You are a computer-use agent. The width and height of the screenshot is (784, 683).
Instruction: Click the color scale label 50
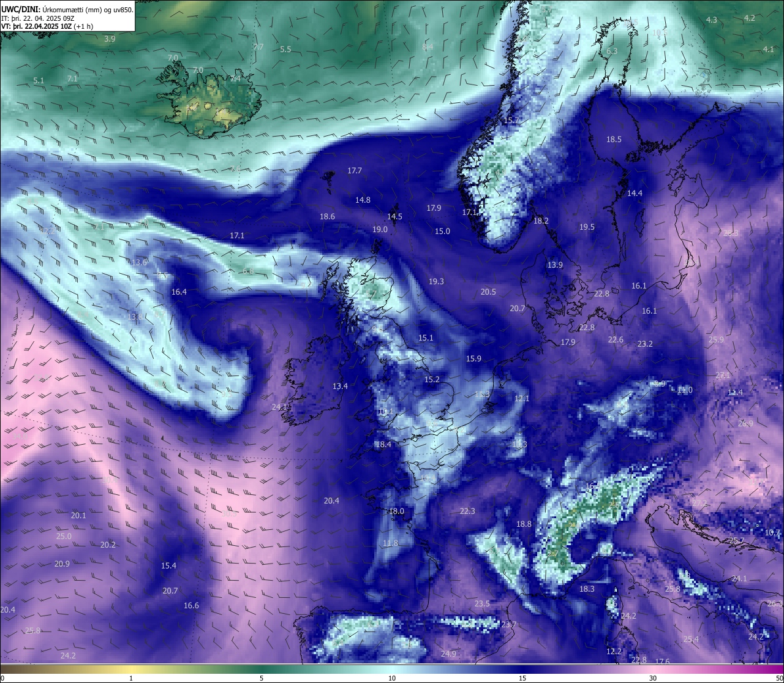(779, 678)
